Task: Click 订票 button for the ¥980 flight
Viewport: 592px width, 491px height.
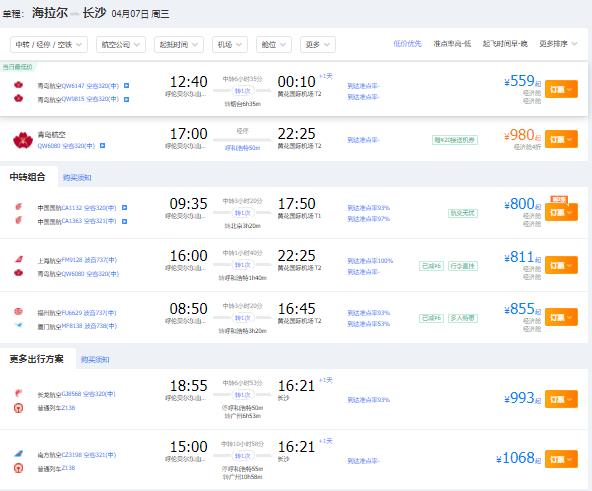Action: (x=561, y=139)
